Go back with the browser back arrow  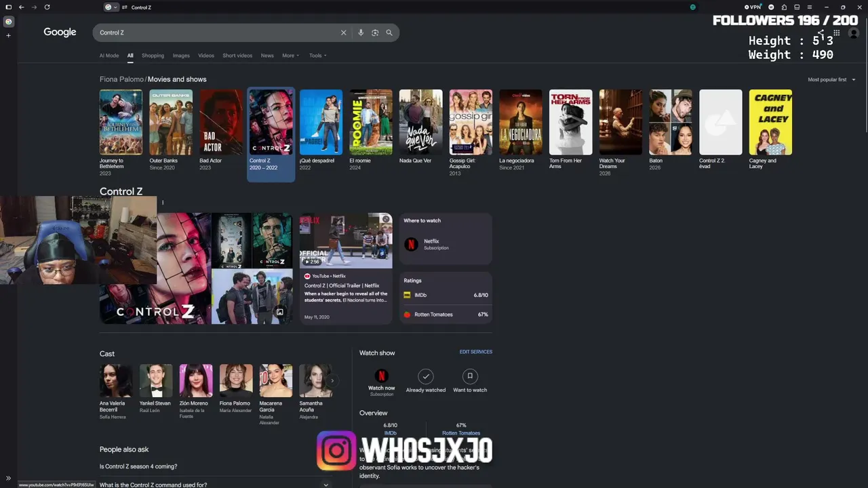point(22,7)
